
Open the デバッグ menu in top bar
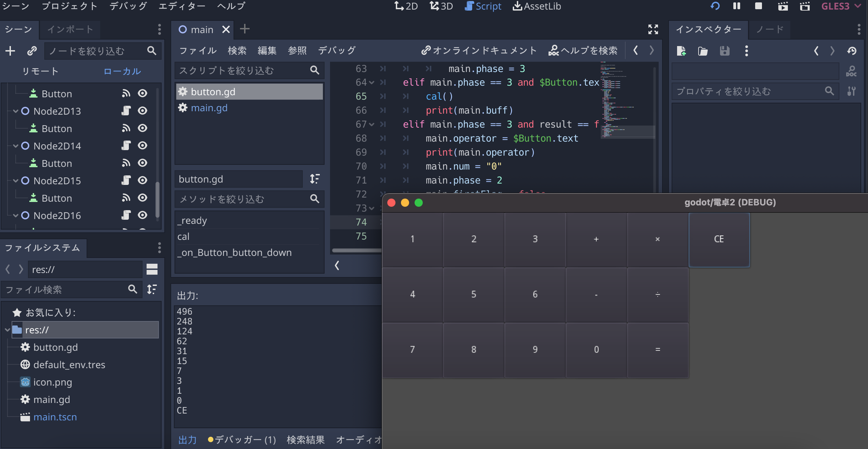[128, 6]
